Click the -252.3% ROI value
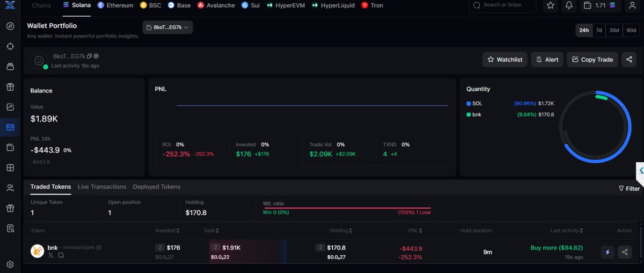644x273 pixels. [177, 154]
